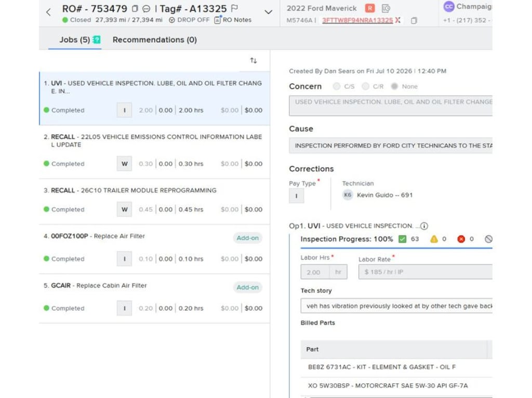Select part BE8Z 6731AC oil filter kit
Image resolution: width=532 pixels, height=398 pixels.
tap(396, 367)
